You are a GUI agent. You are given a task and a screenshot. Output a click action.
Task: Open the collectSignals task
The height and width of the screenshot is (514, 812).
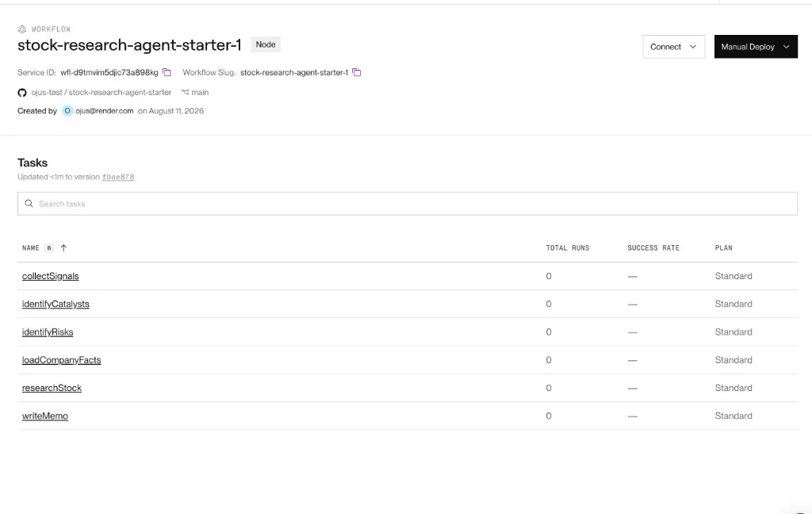point(50,276)
